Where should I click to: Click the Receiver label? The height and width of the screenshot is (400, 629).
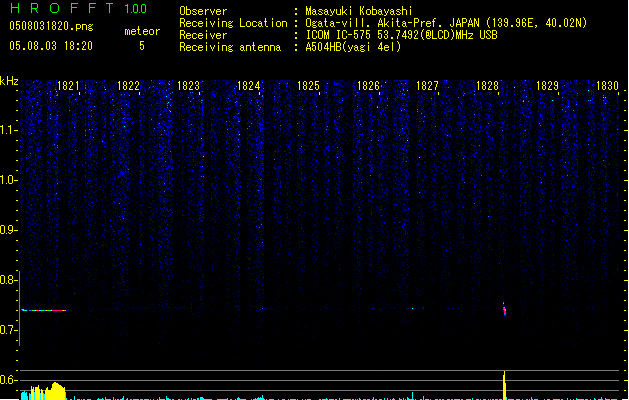coord(203,35)
